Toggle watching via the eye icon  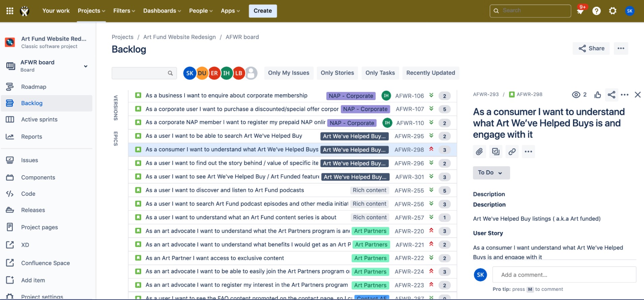tap(576, 95)
